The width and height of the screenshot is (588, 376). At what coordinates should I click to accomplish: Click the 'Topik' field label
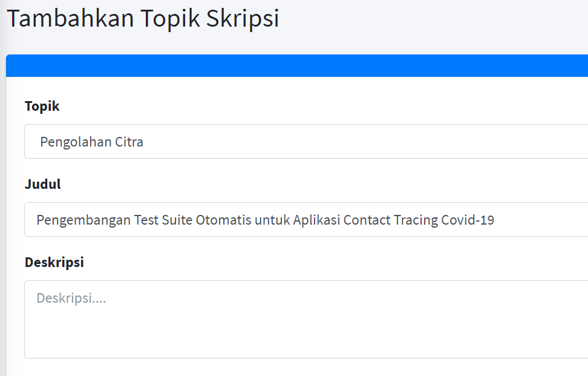[41, 106]
